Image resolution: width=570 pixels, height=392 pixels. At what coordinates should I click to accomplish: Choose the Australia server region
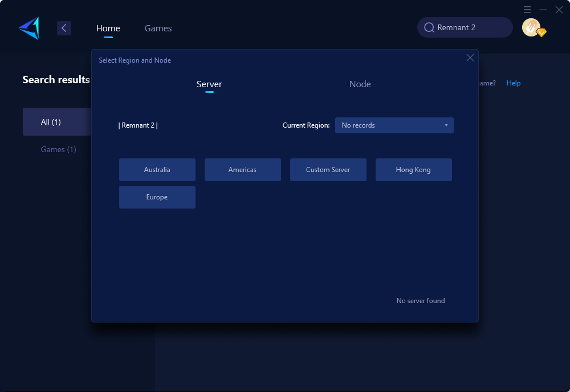tap(157, 170)
